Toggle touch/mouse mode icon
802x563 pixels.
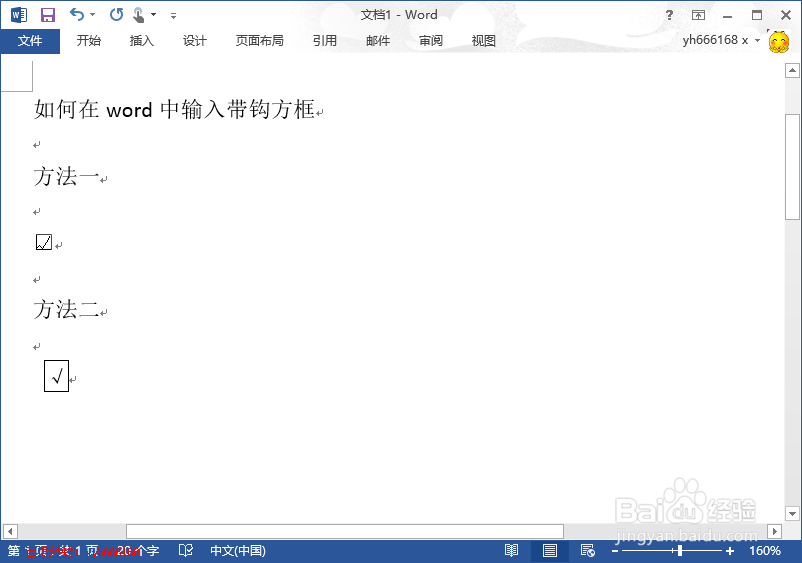coord(138,15)
